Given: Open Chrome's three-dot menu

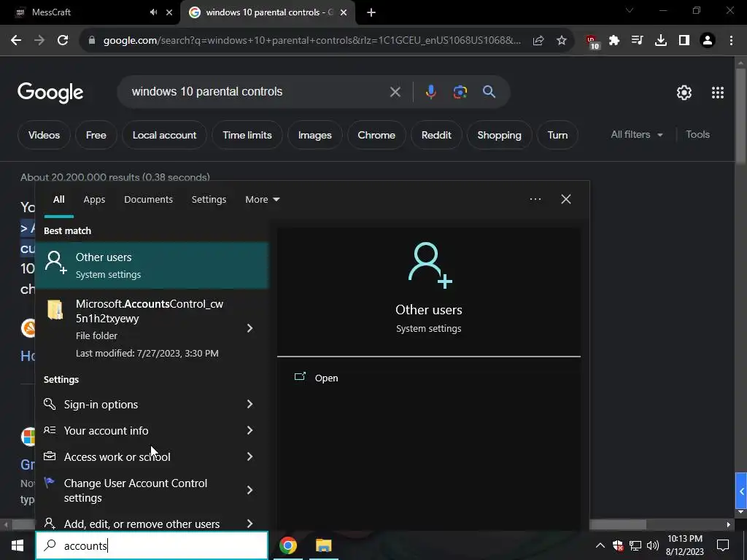Looking at the screenshot, I should coord(731,41).
